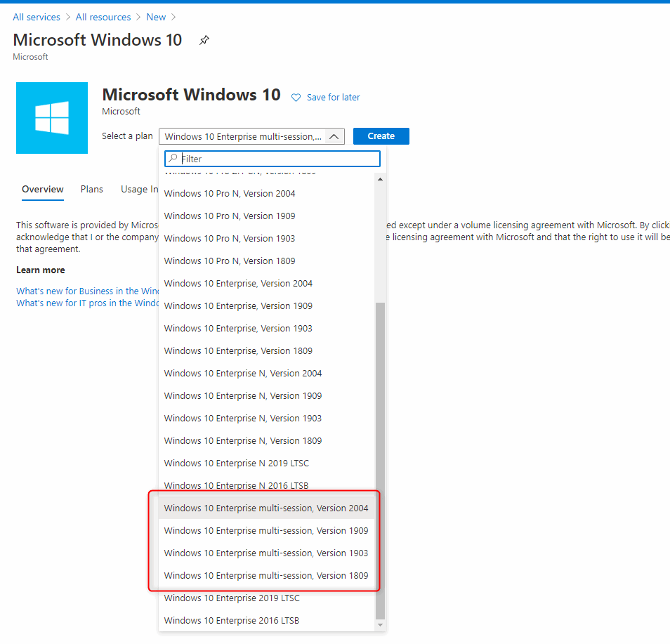Image resolution: width=670 pixels, height=644 pixels.
Task: Select Windows 10 Enterprise, Version 1809
Action: pyautogui.click(x=267, y=351)
